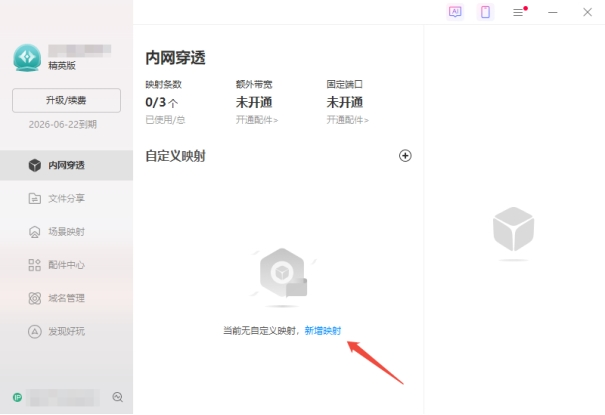The height and width of the screenshot is (415, 605).
Task: Select 内网穿透 in the sidebar
Action: point(66,165)
